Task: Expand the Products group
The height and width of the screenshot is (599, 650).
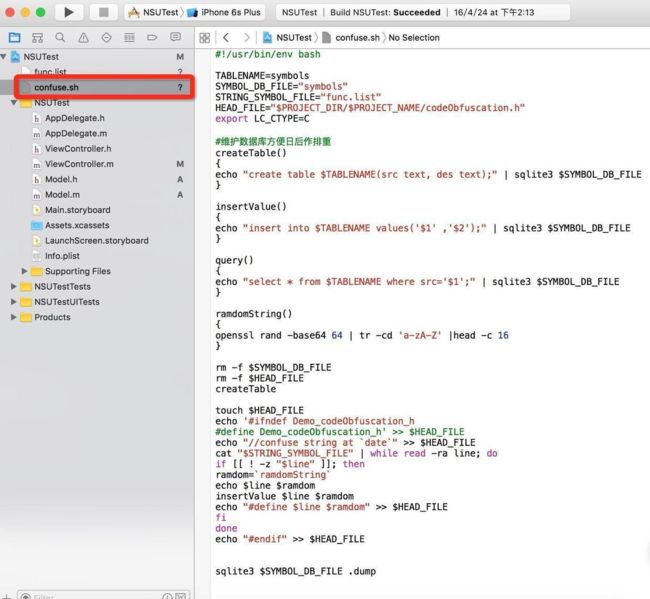Action: pos(13,317)
